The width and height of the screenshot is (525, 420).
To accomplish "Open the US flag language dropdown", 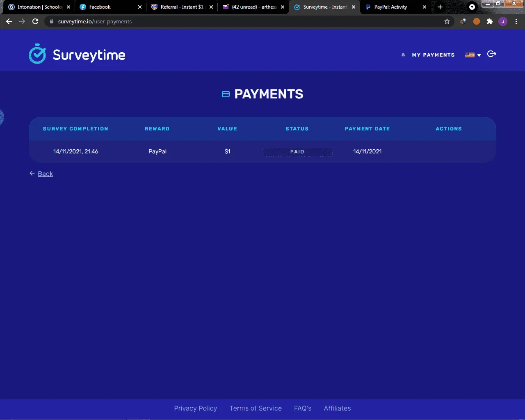I will click(x=473, y=55).
